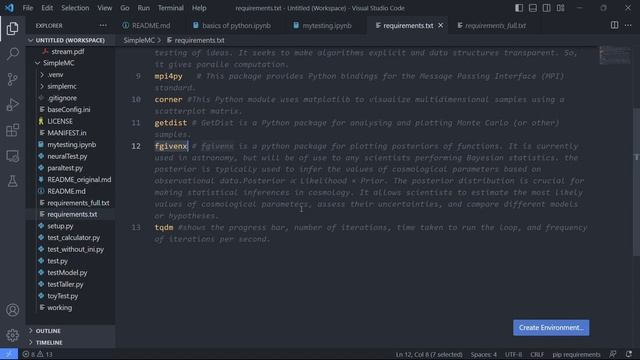The width and height of the screenshot is (640, 360).
Task: Switch to requirements_full.txt tab
Action: coord(495,25)
